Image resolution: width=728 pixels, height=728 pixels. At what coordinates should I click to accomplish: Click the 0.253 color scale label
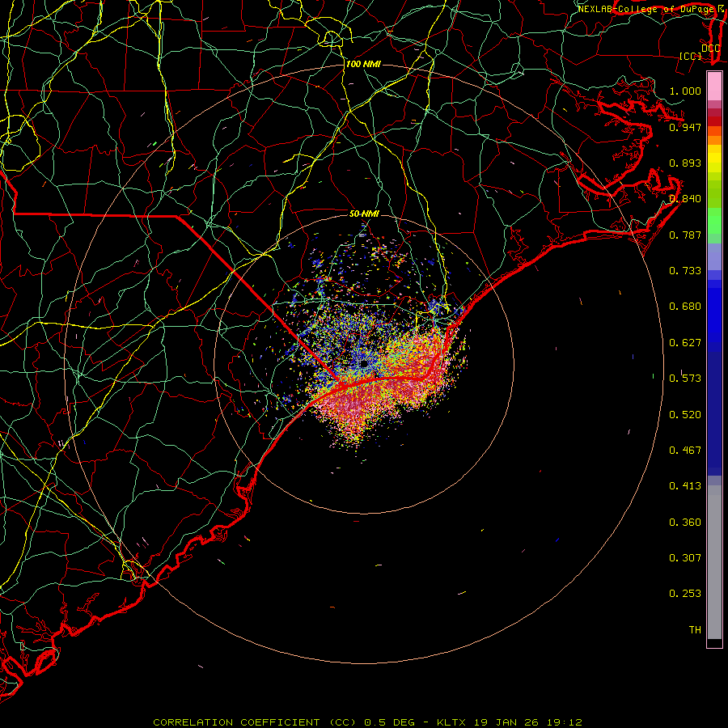(685, 594)
